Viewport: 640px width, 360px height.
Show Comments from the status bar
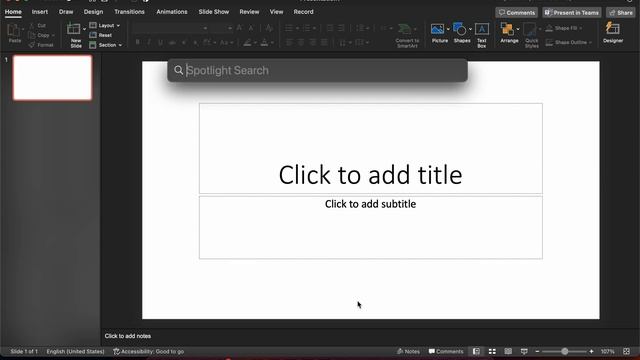coord(446,351)
